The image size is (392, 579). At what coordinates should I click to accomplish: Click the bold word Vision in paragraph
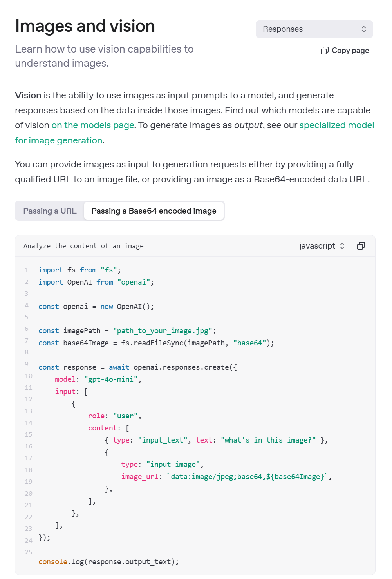(28, 96)
